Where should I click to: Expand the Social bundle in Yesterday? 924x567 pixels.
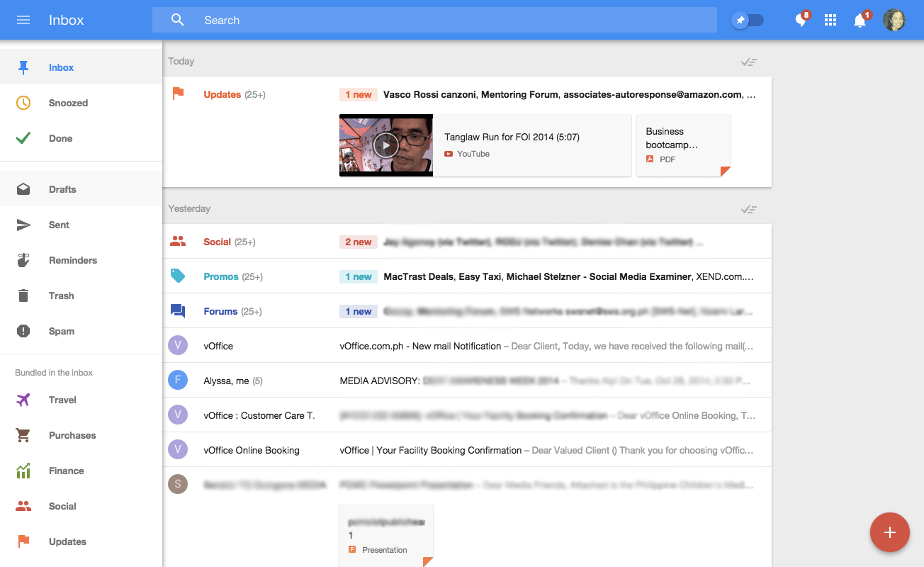click(467, 242)
